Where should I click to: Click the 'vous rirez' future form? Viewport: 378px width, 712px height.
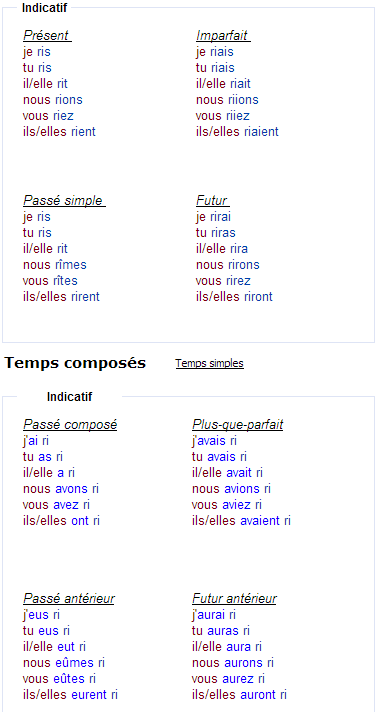[223, 281]
